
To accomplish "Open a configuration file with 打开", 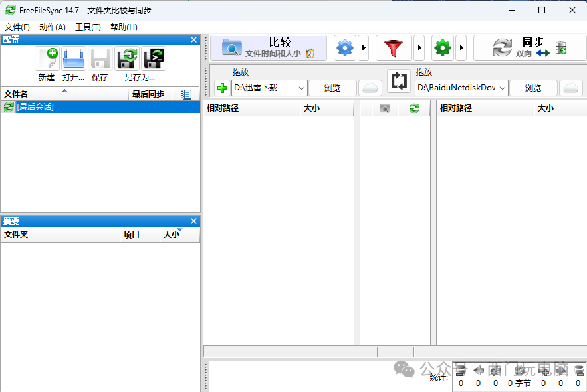I will (73, 58).
